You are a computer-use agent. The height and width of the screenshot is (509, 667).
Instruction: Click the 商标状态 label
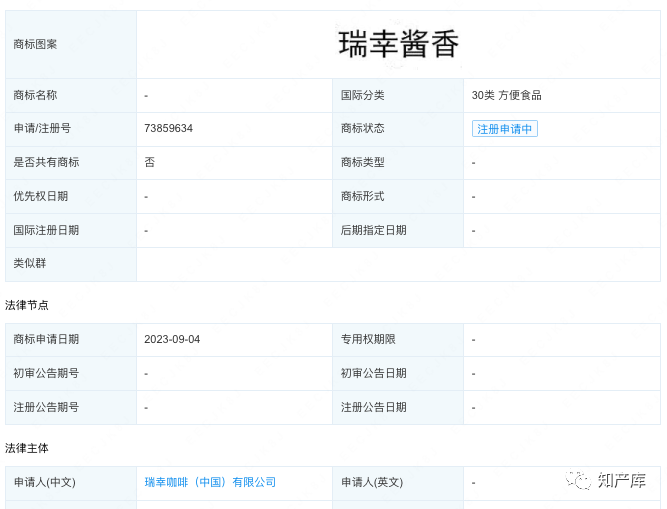click(362, 129)
